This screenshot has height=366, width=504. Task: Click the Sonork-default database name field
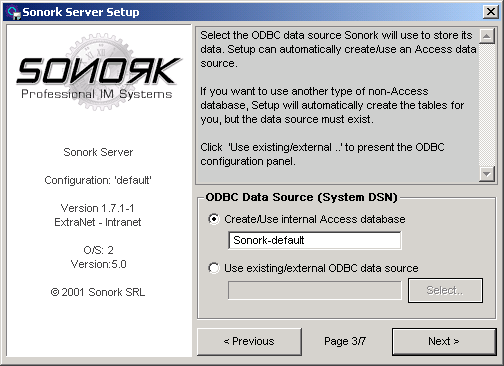315,240
